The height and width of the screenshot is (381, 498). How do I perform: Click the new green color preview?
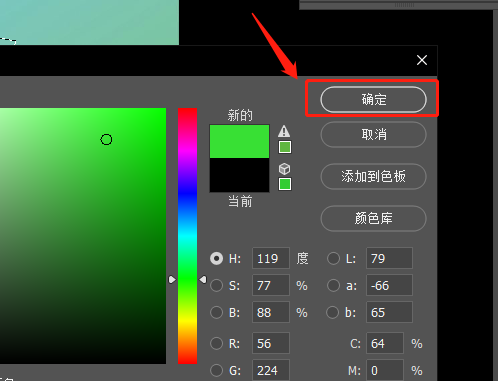click(239, 141)
